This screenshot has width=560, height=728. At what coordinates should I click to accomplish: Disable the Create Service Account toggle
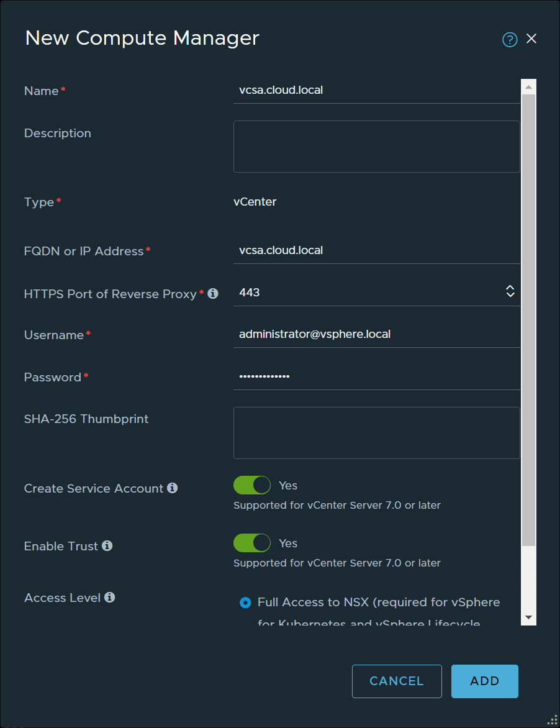pos(252,485)
